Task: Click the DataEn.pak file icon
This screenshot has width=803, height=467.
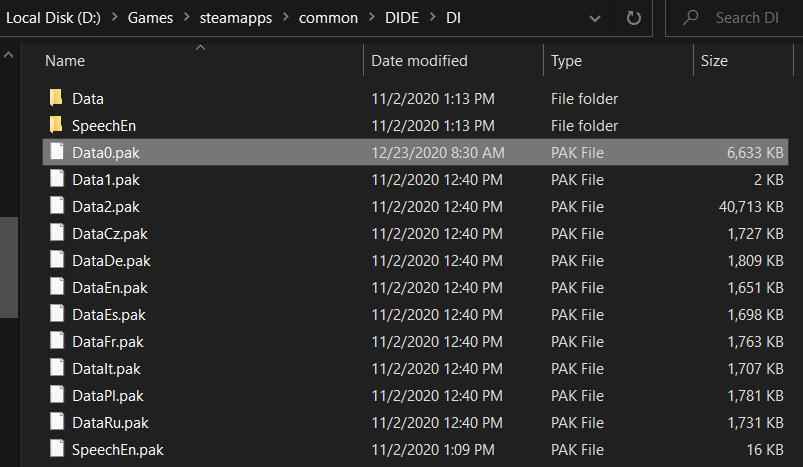Action: 55,288
